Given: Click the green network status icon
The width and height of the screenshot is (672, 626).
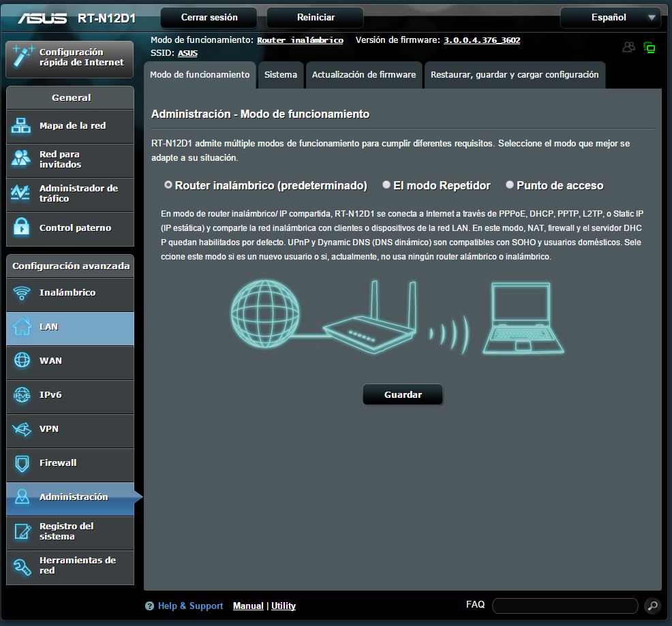Looking at the screenshot, I should tap(650, 48).
